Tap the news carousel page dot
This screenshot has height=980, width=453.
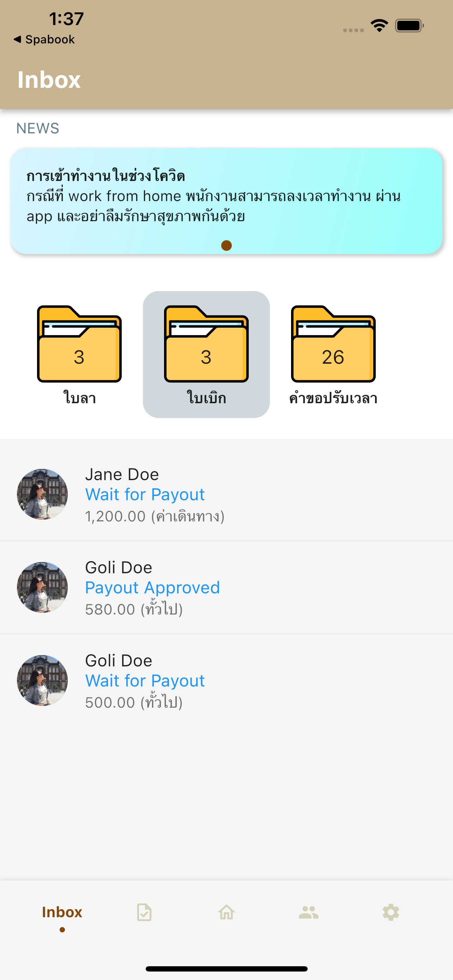point(226,246)
